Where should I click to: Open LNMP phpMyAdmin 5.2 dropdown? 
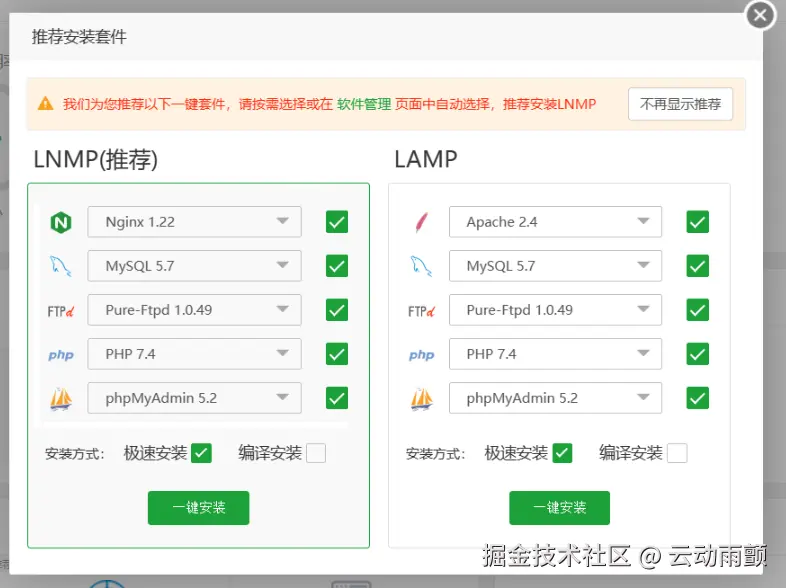194,398
